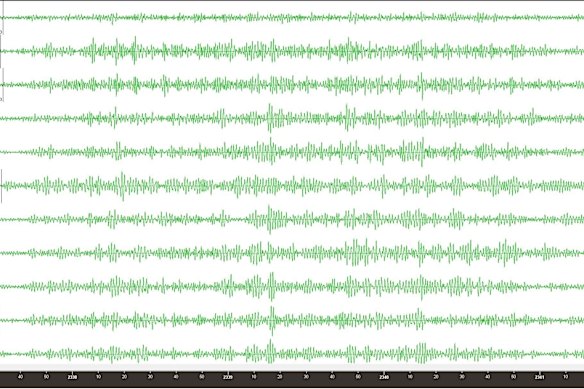The width and height of the screenshot is (584, 389).
Task: Select the 50 tick just before 2339
Action: tap(202, 377)
